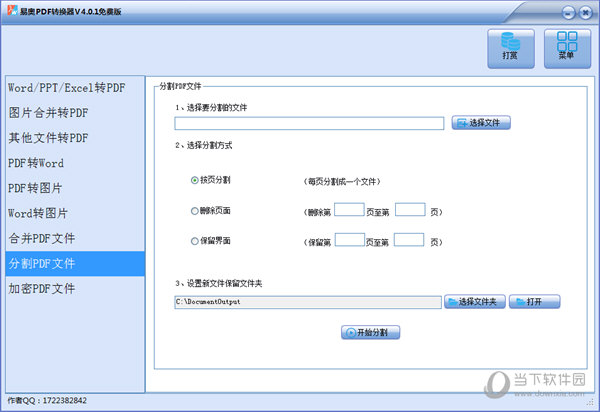Click 选择文件夹 button
The image size is (600, 412).
click(475, 302)
